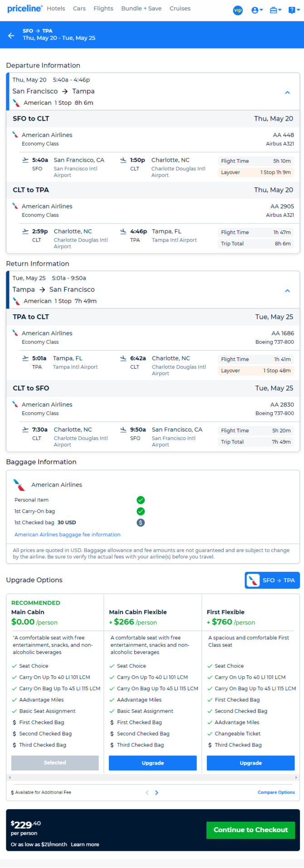Open the My Trips briefcase menu
This screenshot has height=868, width=304.
click(275, 10)
